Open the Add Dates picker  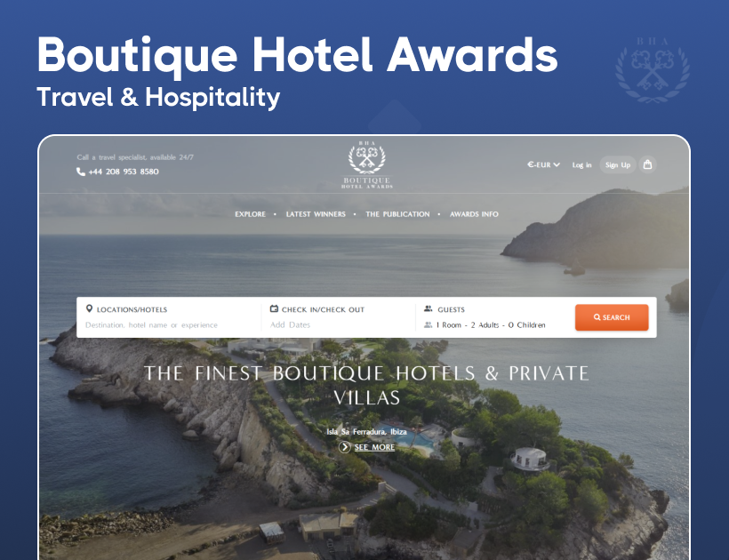point(290,324)
